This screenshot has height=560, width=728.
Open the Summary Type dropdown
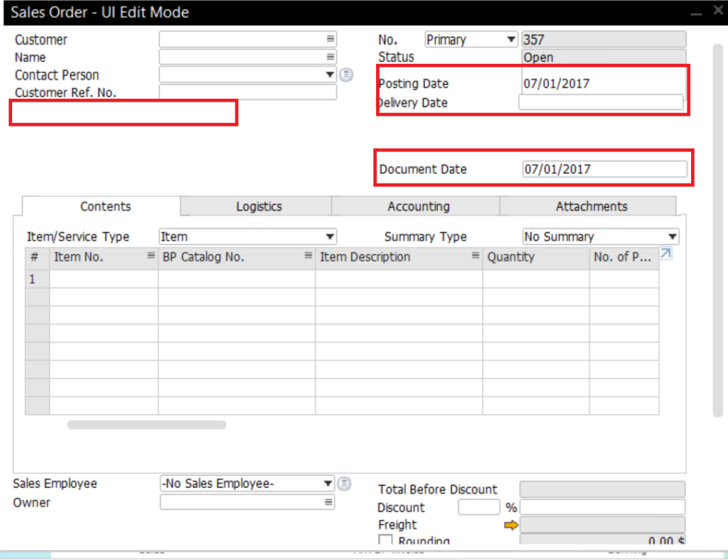click(x=672, y=236)
